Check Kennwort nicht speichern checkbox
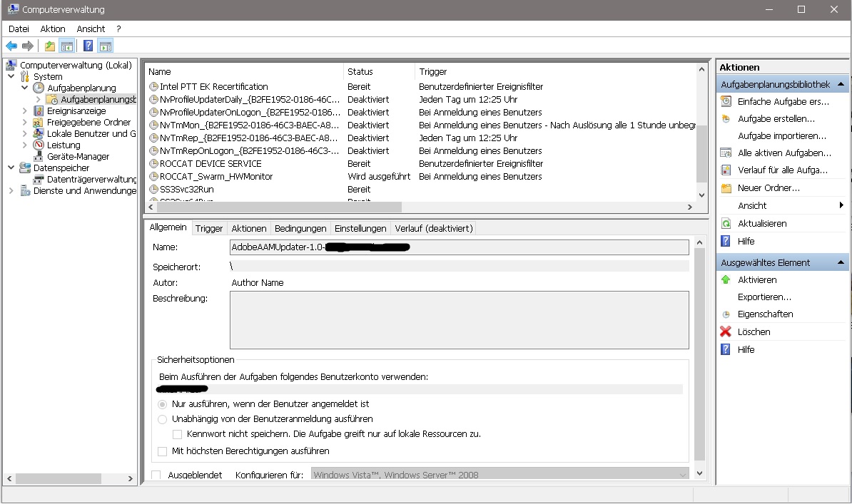 [177, 434]
